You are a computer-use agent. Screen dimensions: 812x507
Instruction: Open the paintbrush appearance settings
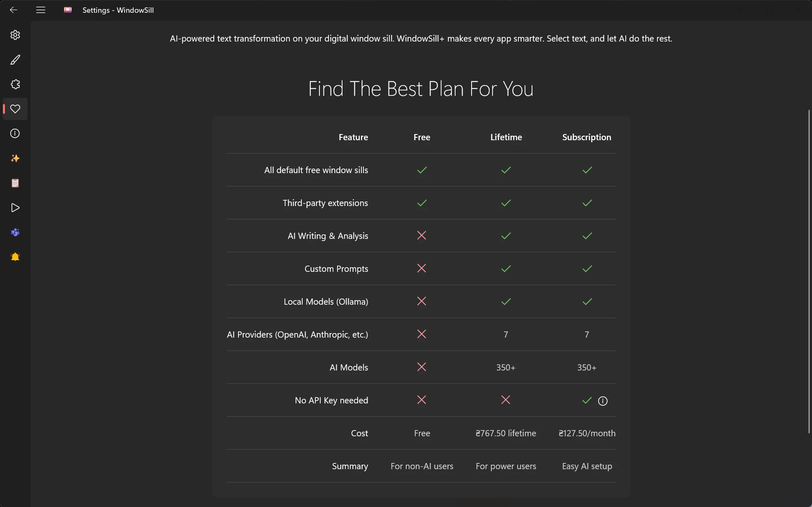pyautogui.click(x=15, y=60)
